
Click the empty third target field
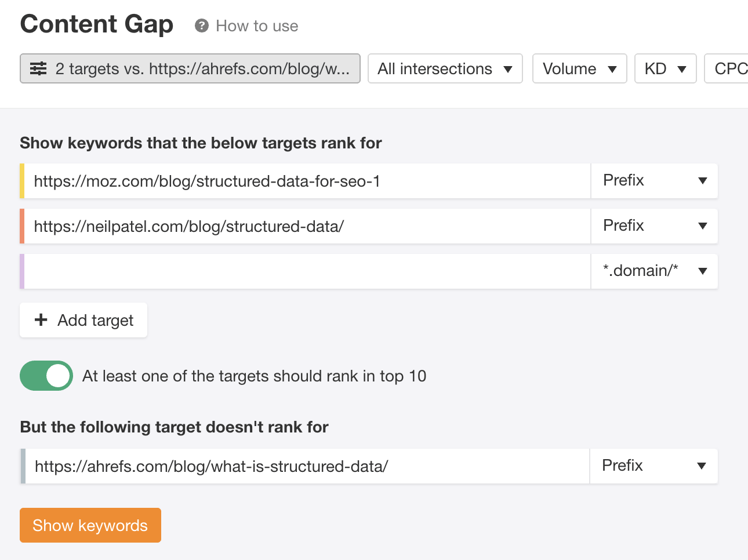[x=307, y=271]
